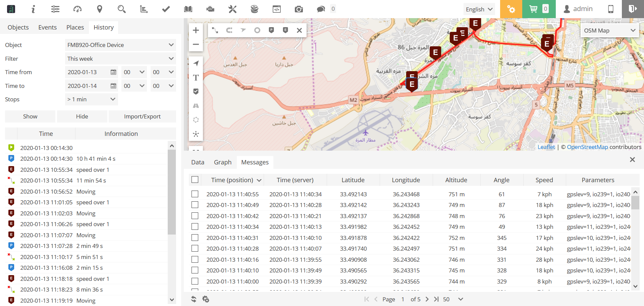Zoom in on the map
The height and width of the screenshot is (306, 644).
coord(196,30)
